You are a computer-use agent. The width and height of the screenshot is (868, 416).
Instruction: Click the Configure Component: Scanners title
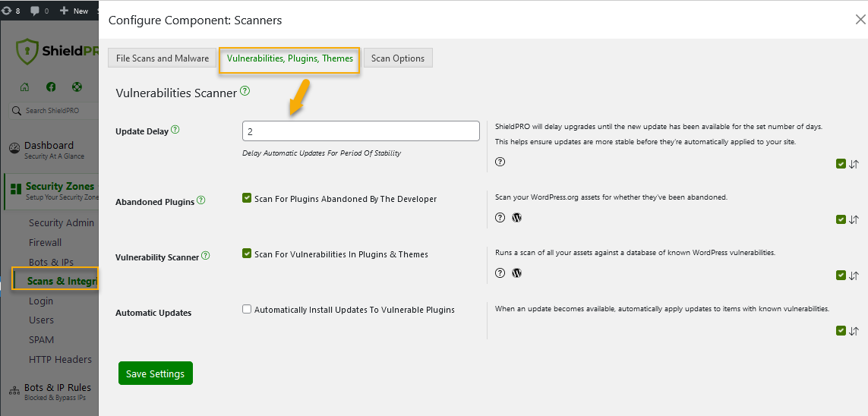point(195,20)
